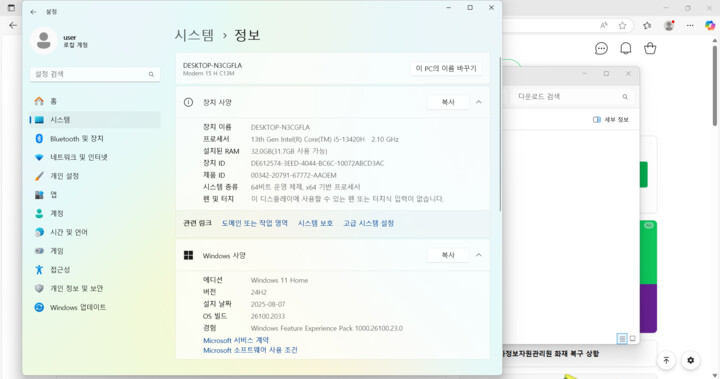Collapse the Windows 사양 section
Image resolution: width=720 pixels, height=379 pixels.
[478, 255]
